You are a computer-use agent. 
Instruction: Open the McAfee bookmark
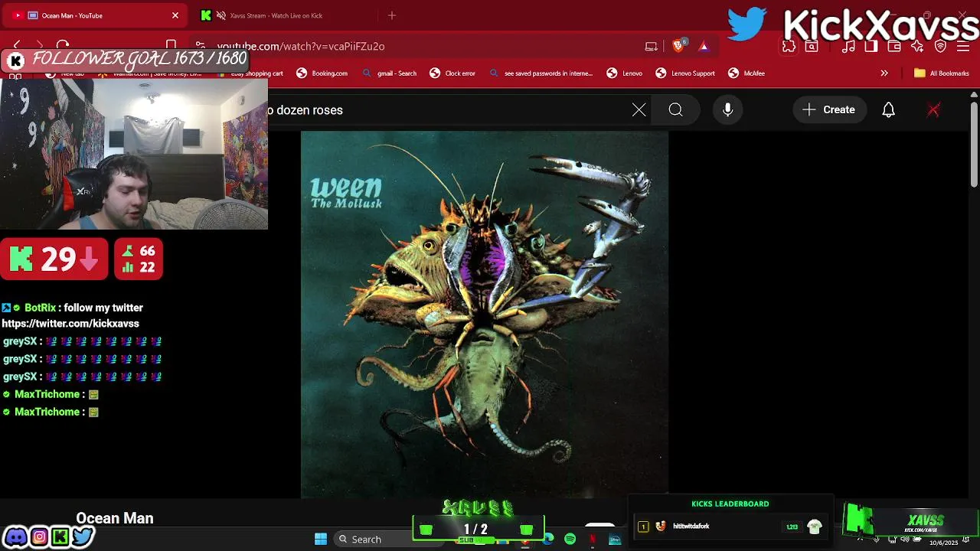746,73
